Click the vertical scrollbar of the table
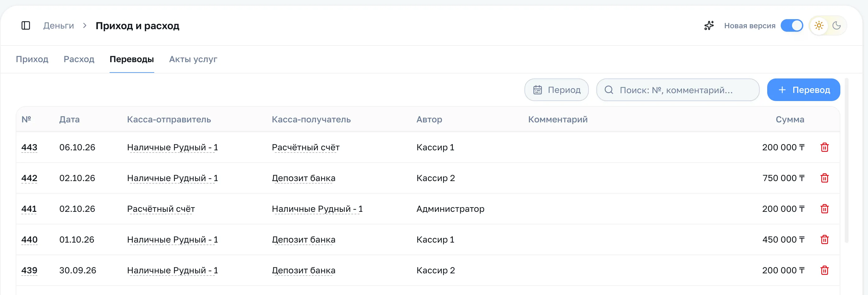This screenshot has width=868, height=295. (846, 160)
